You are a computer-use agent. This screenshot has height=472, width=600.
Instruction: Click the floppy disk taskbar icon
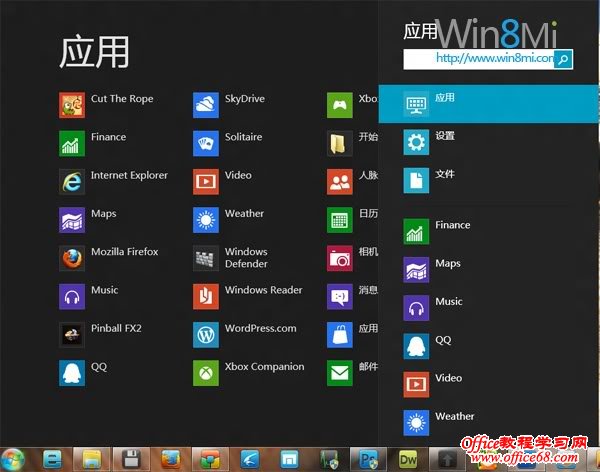(131, 459)
